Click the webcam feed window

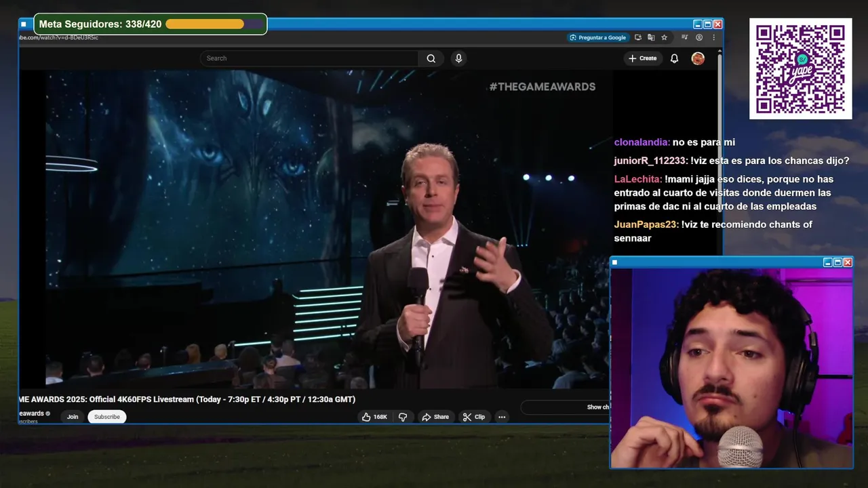(732, 367)
